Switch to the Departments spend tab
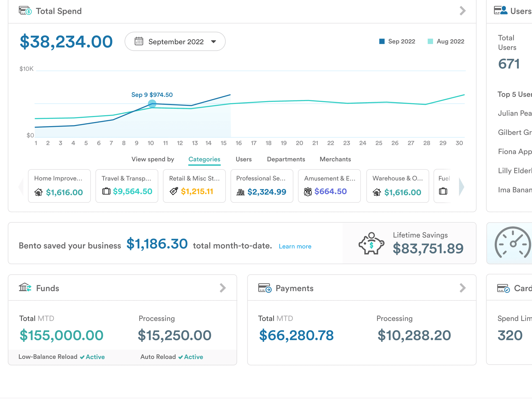 tap(286, 159)
